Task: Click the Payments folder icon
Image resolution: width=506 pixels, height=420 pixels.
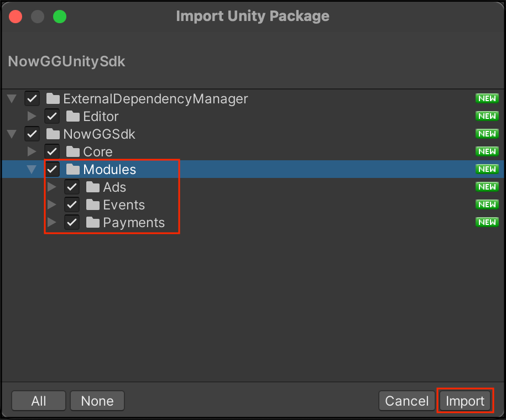Action: click(93, 223)
